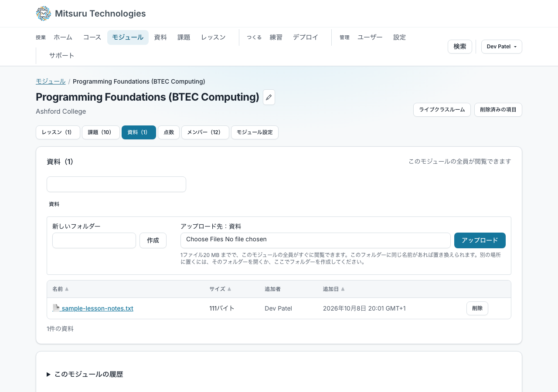Open ユーザー admin navigation item
This screenshot has height=392, width=558.
(x=370, y=37)
